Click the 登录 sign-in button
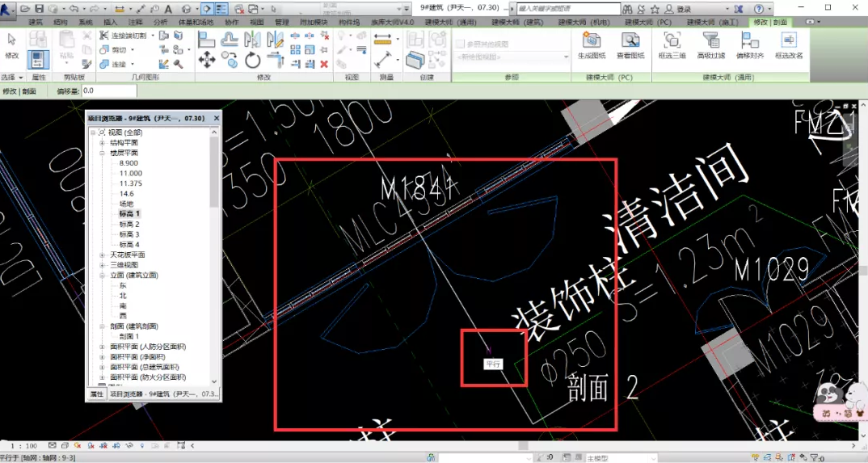Image resolution: width=868 pixels, height=463 pixels. point(679,9)
